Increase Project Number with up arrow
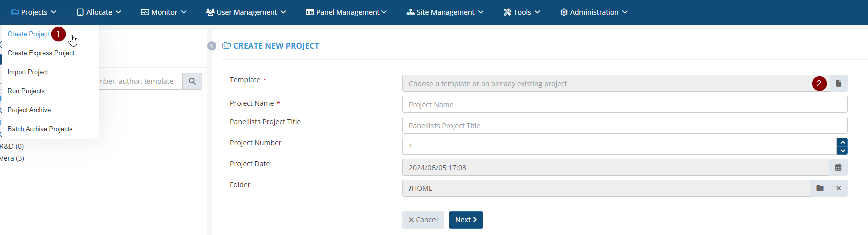The width and height of the screenshot is (868, 235). (x=843, y=142)
